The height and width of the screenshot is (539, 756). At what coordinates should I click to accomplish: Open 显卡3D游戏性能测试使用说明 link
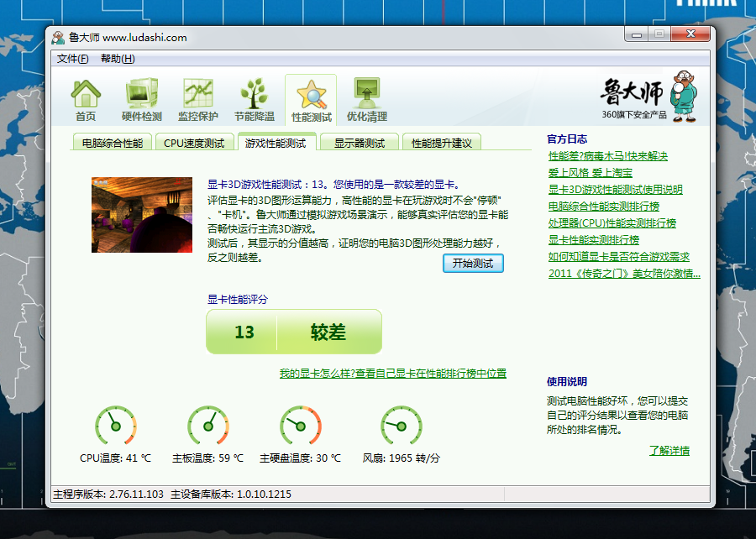(615, 189)
